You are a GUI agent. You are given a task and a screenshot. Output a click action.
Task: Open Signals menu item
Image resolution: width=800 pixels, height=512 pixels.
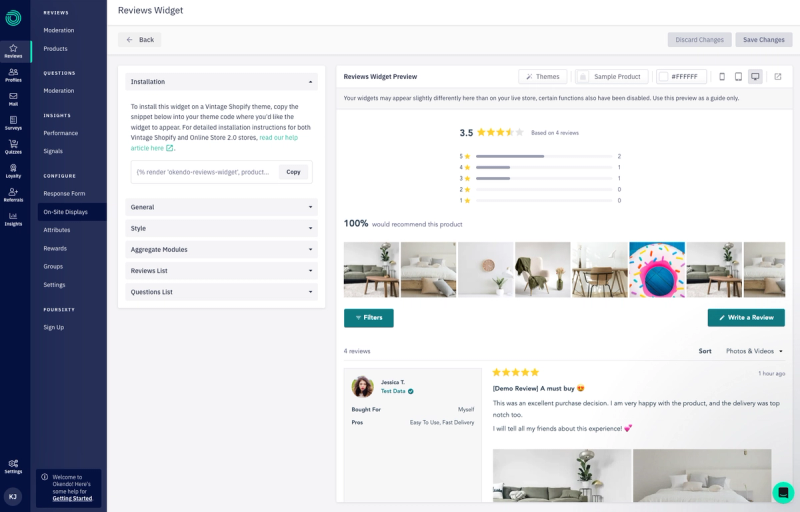point(53,151)
